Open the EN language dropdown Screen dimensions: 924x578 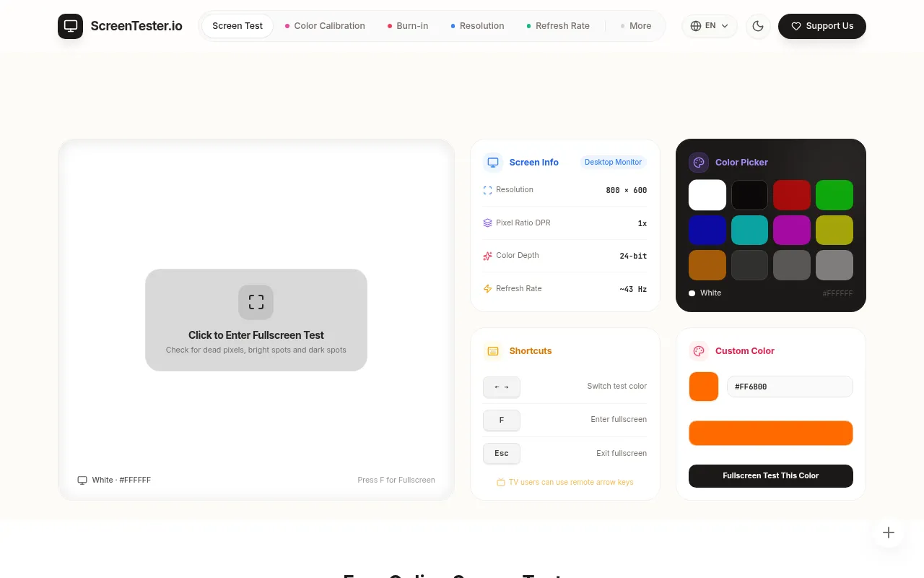710,26
